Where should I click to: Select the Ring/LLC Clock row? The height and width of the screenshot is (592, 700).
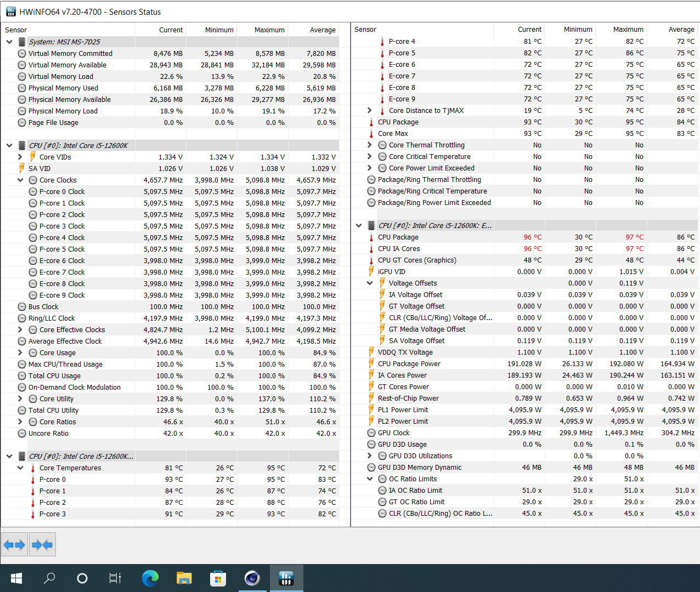(170, 318)
